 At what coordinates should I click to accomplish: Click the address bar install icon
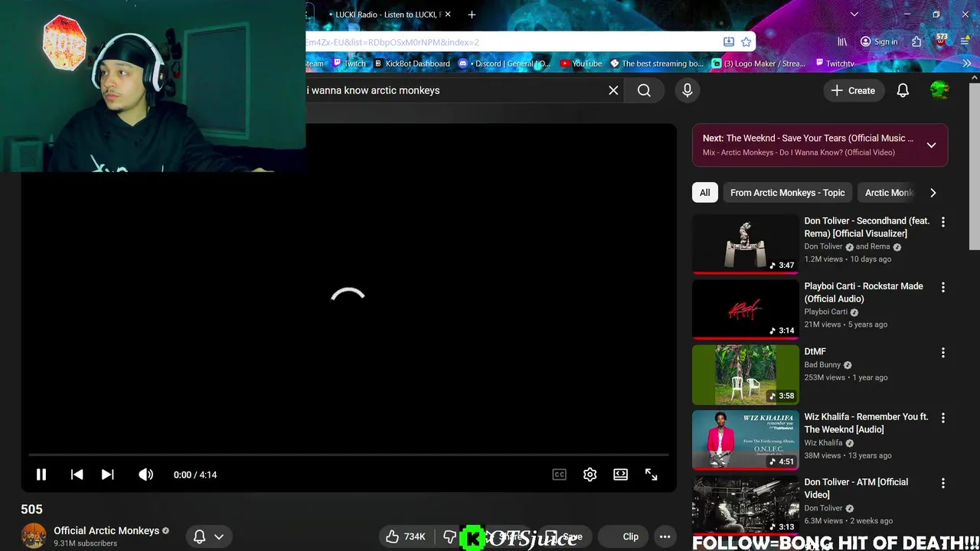pyautogui.click(x=729, y=42)
